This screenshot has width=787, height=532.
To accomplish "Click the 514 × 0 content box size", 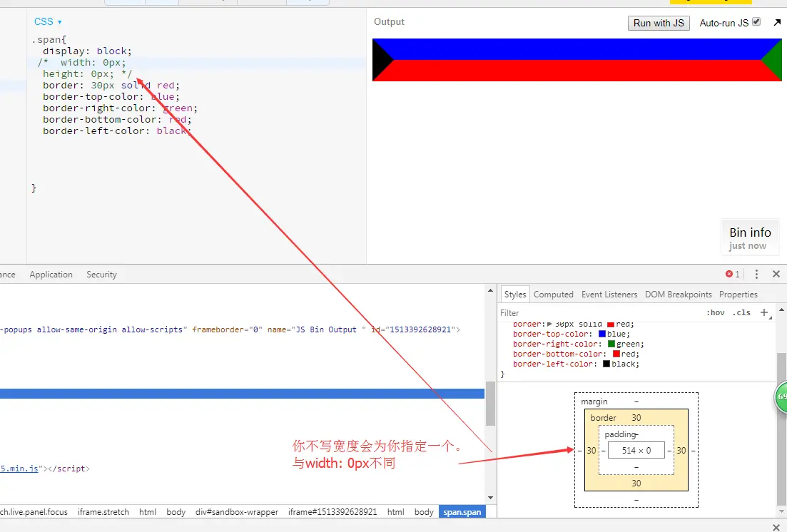I will 636,450.
